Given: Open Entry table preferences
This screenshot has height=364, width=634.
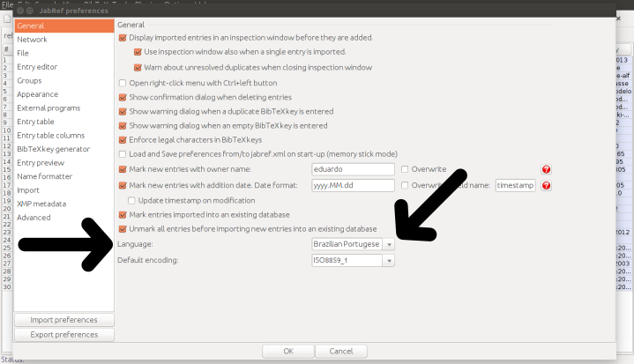Looking at the screenshot, I should click(64, 122).
